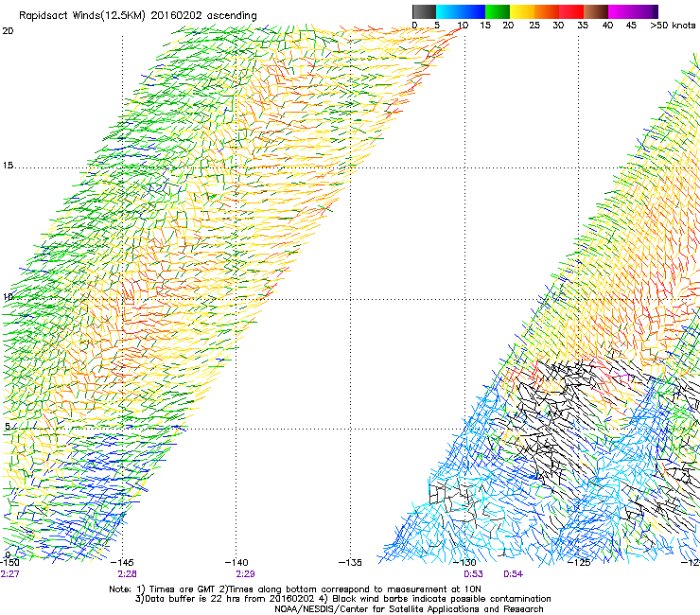The image size is (700, 615).
Task: Click the purple time stamp "0:54"
Action: [x=513, y=574]
